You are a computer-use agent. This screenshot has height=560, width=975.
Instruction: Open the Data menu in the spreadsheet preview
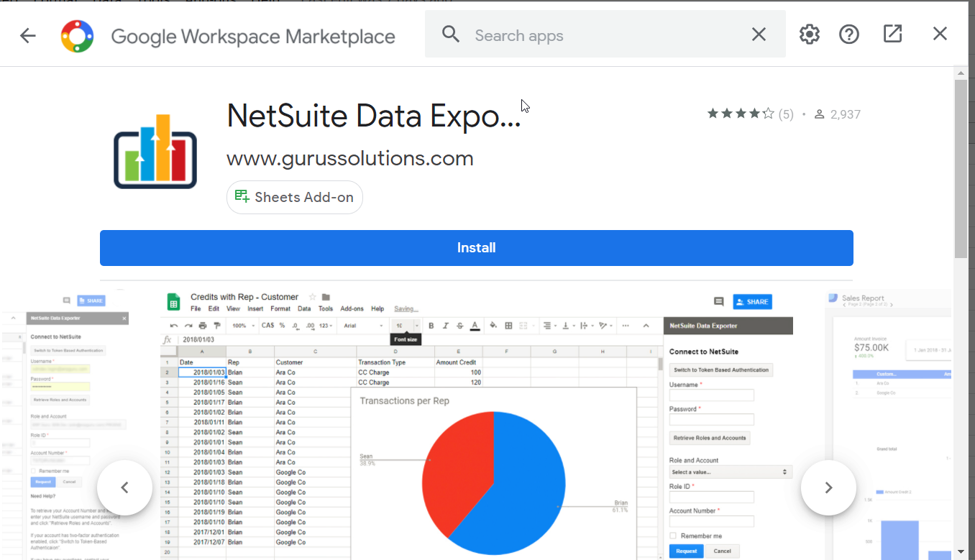(304, 308)
